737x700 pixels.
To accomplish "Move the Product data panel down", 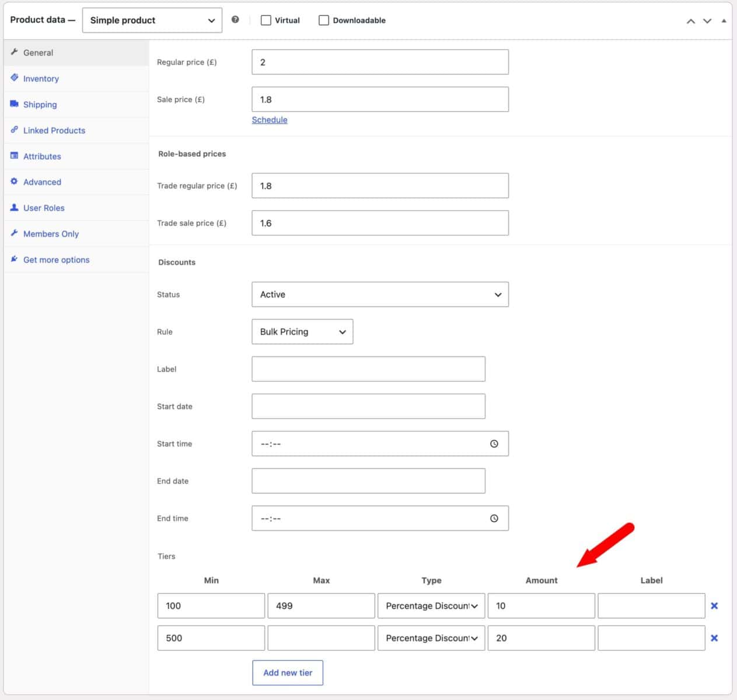I will point(707,21).
